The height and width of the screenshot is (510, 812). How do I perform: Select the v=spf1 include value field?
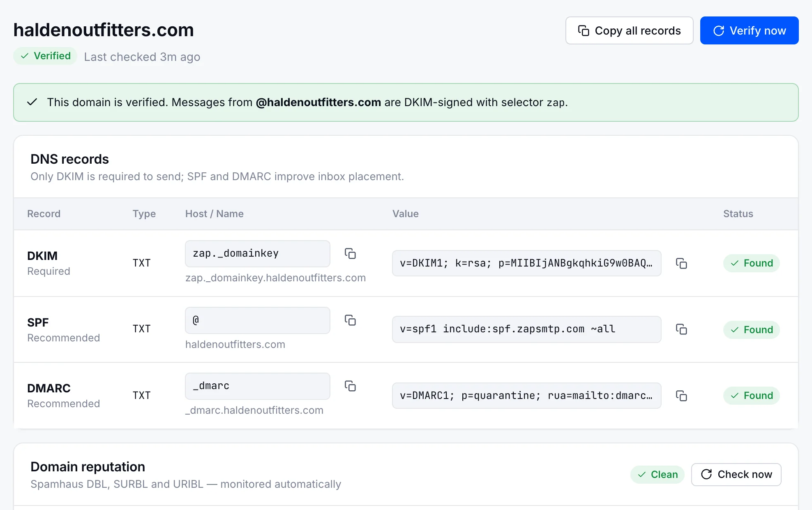(x=526, y=329)
